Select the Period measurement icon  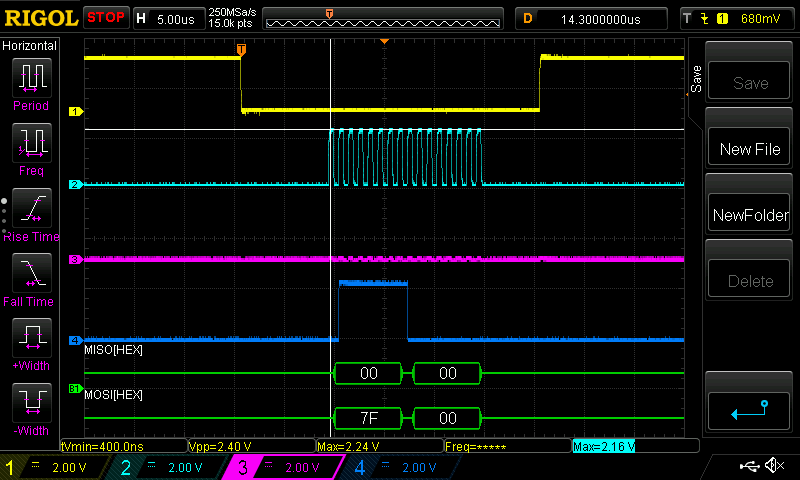(x=32, y=78)
